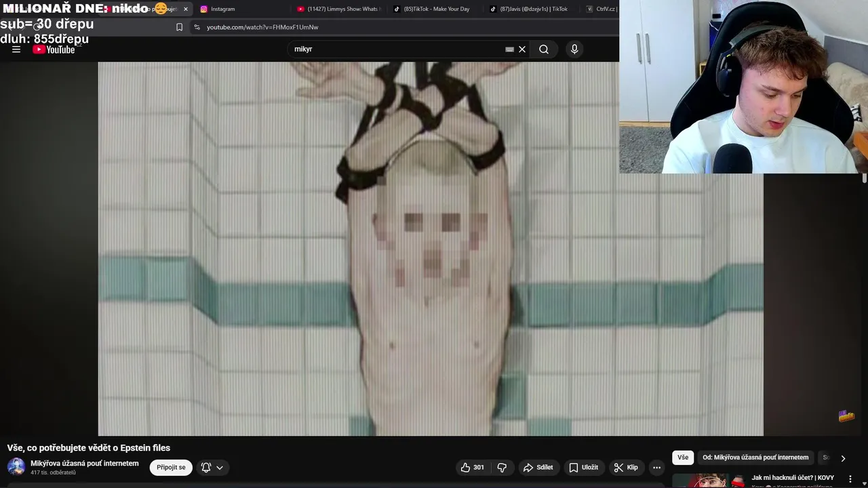Switch to the Limmys Show tab
This screenshot has width=868, height=488.
339,9
